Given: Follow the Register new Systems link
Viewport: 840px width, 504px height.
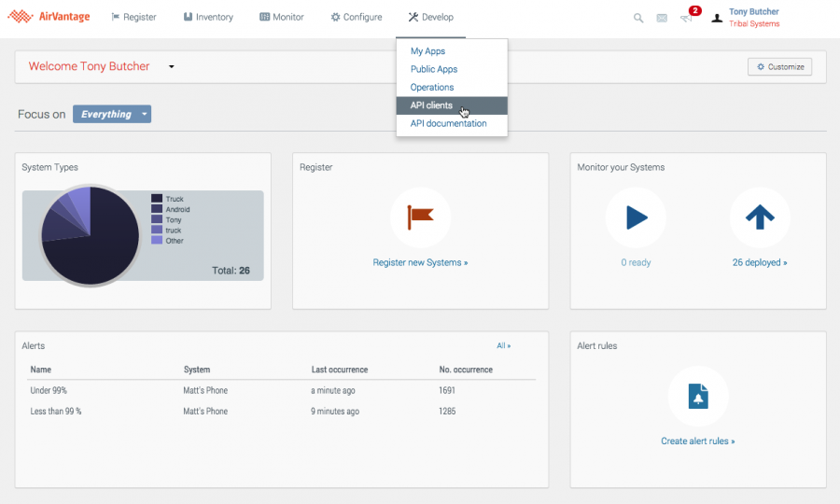Looking at the screenshot, I should pyautogui.click(x=420, y=262).
